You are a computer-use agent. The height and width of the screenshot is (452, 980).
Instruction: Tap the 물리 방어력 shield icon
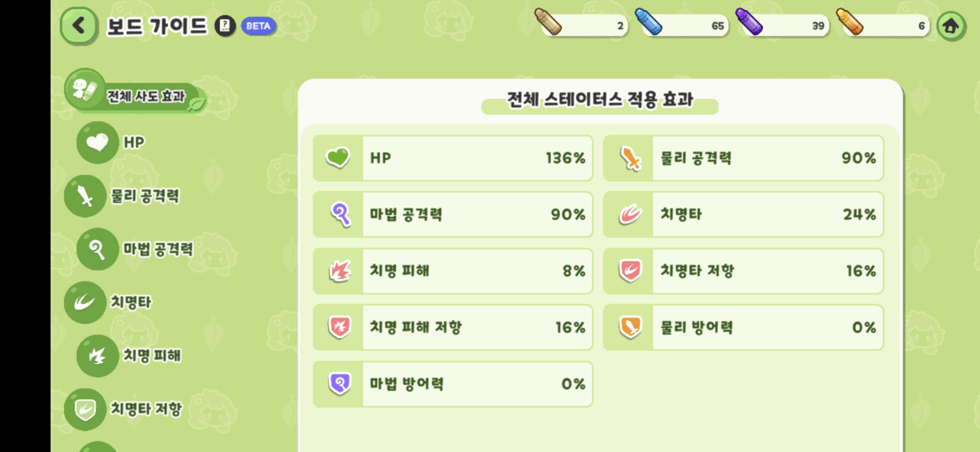tap(630, 327)
